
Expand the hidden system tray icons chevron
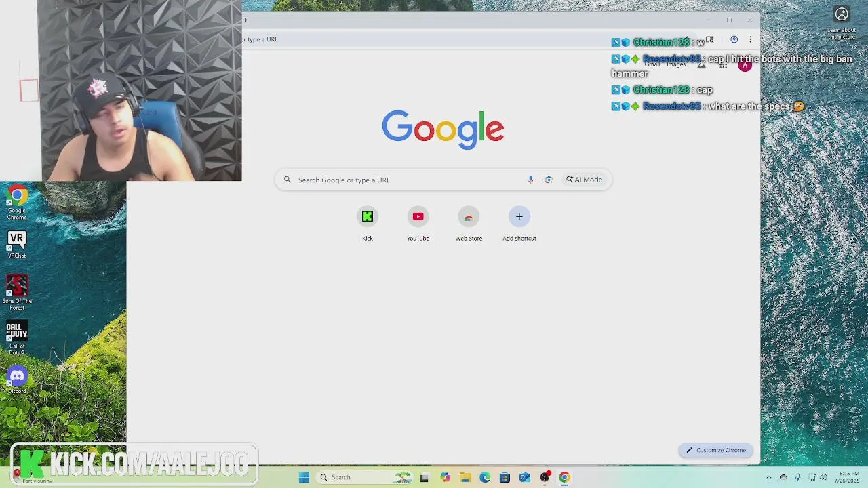click(768, 477)
